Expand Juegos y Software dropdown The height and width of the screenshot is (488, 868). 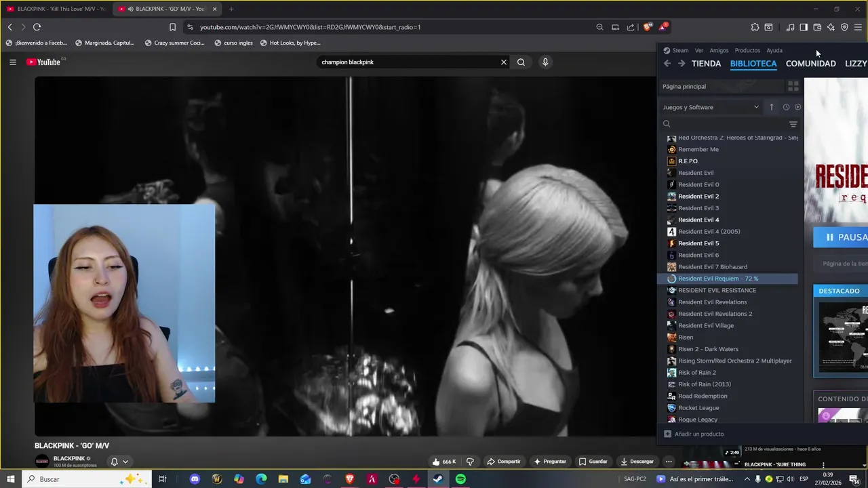[711, 107]
